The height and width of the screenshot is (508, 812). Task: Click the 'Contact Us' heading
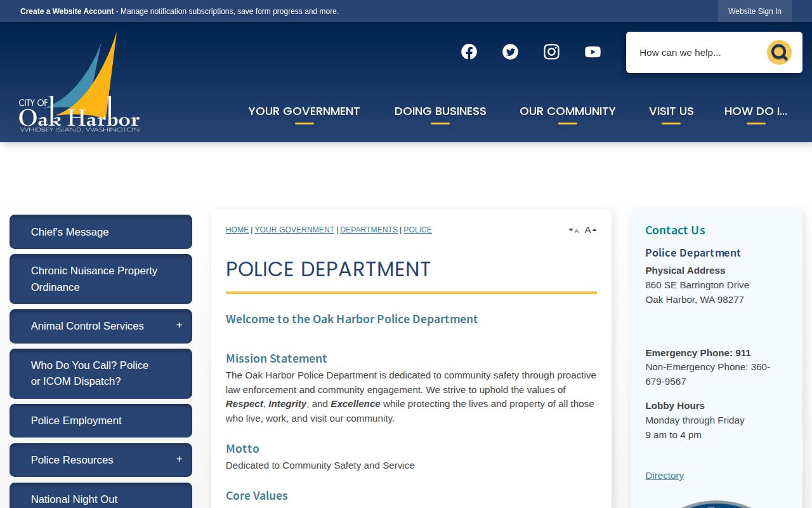click(x=675, y=231)
